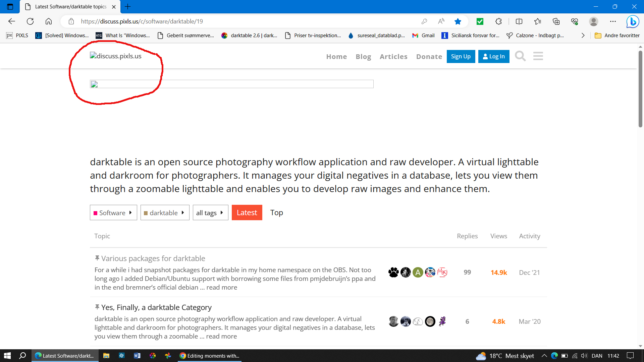Image resolution: width=644 pixels, height=362 pixels.
Task: Open the read aloud icon in address bar
Action: pos(441,21)
